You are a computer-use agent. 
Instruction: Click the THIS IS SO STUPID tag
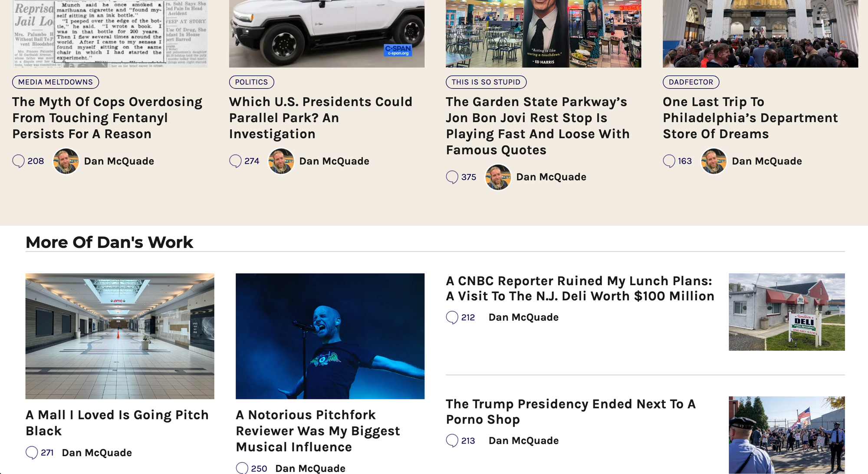tap(486, 82)
